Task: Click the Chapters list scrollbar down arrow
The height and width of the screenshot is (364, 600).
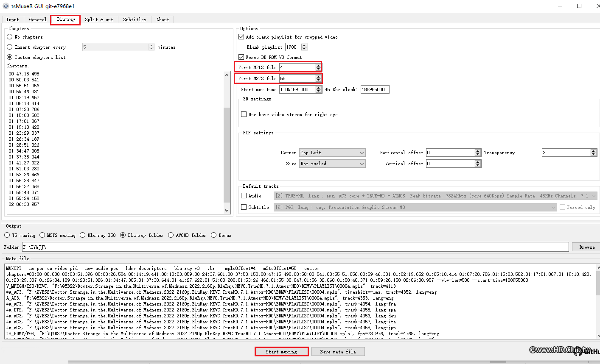Action: [227, 210]
